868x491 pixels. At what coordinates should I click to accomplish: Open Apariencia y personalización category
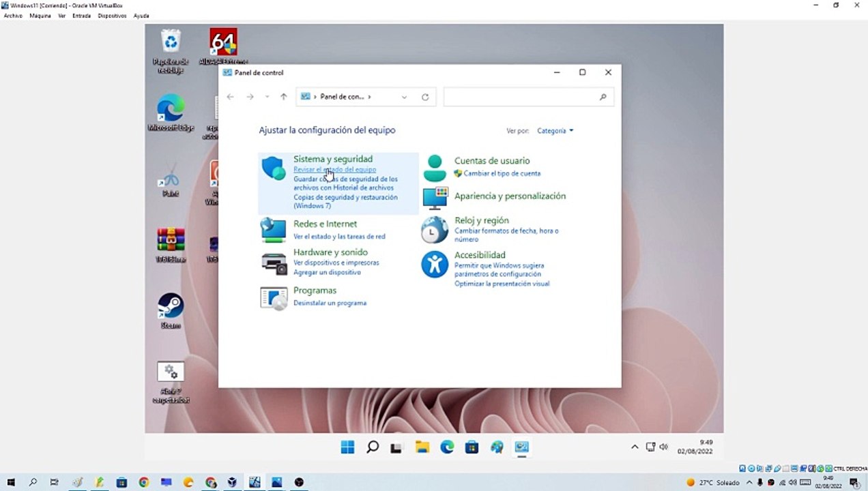coord(510,196)
